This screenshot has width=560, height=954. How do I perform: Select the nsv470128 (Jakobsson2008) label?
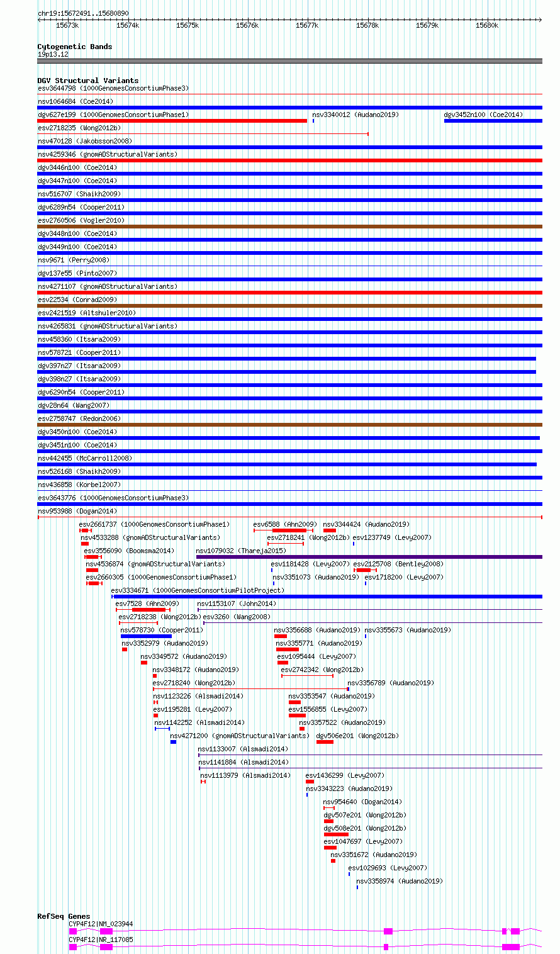coord(85,142)
